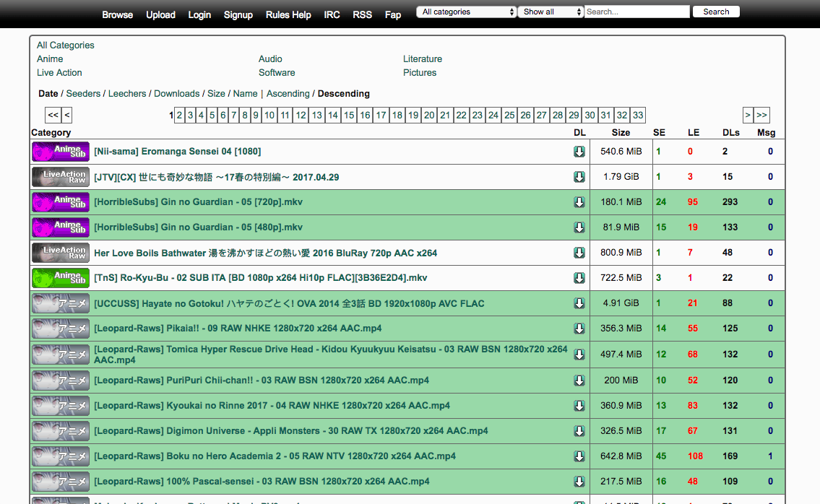Click the LiveAction Raw badge next to the JTV entry
Viewport: 820px width, 504px height.
click(x=60, y=176)
